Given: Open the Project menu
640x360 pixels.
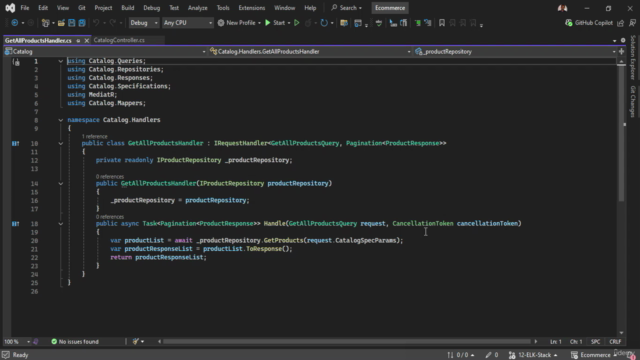Looking at the screenshot, I should tap(103, 8).
